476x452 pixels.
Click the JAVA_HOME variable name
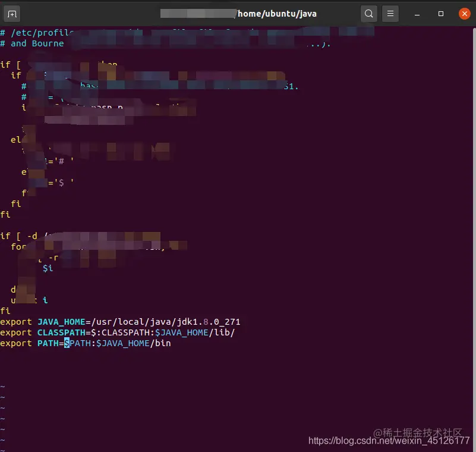(x=61, y=322)
